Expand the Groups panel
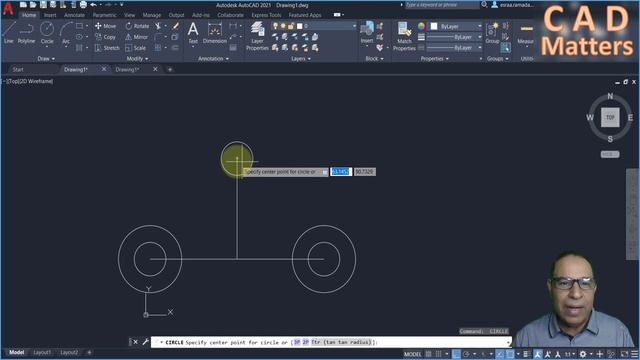The width and height of the screenshot is (640, 360). pos(498,59)
